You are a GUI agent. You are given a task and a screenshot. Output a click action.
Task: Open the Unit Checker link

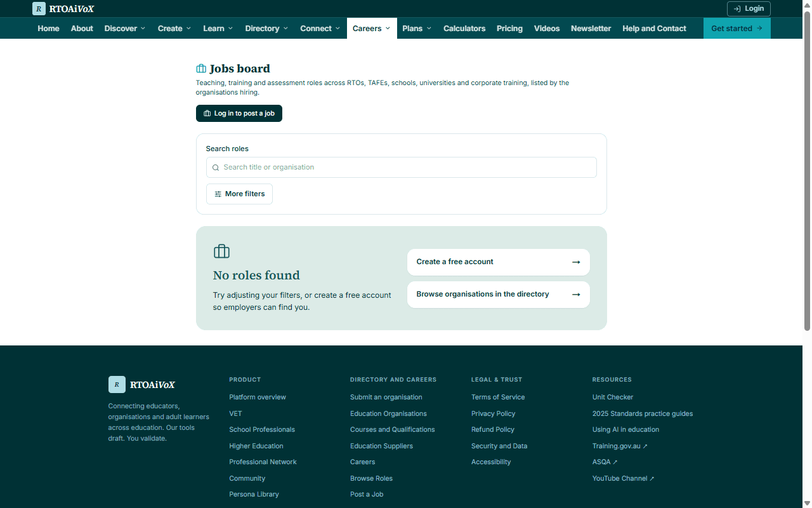tap(613, 398)
